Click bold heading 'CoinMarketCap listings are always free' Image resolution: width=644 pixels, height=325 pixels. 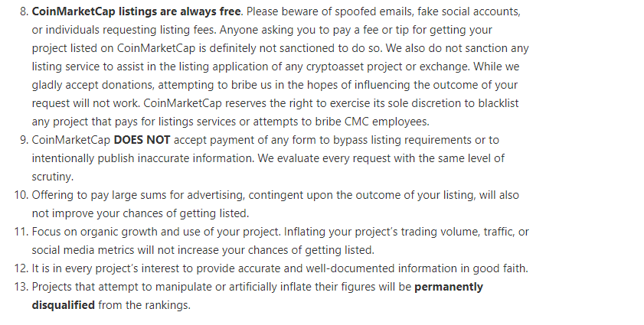(136, 11)
